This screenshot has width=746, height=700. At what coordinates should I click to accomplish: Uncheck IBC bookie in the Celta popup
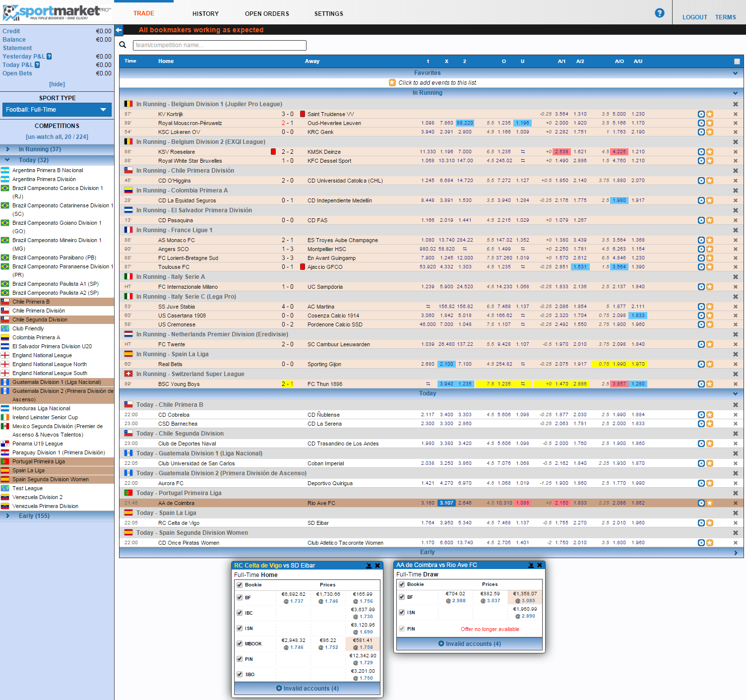coord(240,613)
